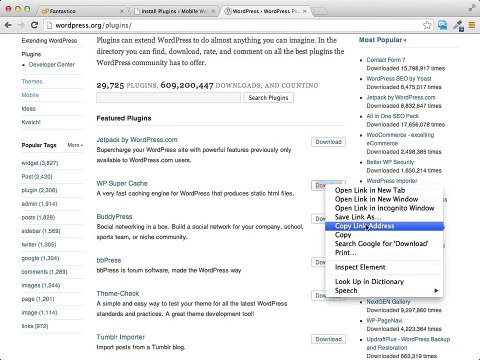Choose Open Link in Incognito Window
The image size is (480, 360).
384,208
